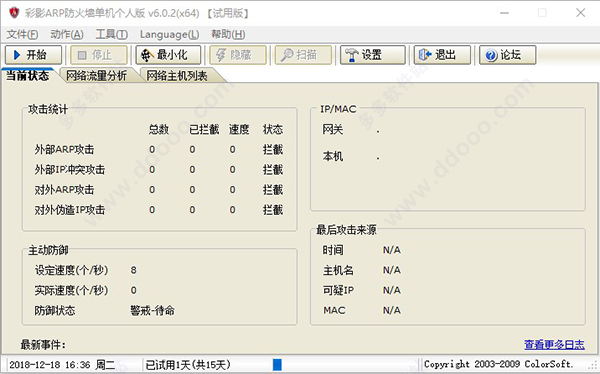Click the 总数 column header
The image size is (600, 374).
tap(158, 129)
